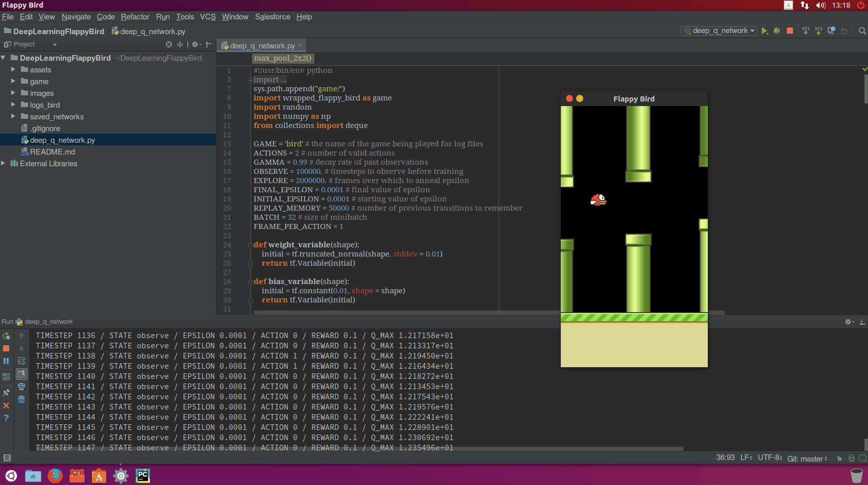Viewport: 868px width, 485px height.
Task: Open the Refactor menu
Action: 135,17
